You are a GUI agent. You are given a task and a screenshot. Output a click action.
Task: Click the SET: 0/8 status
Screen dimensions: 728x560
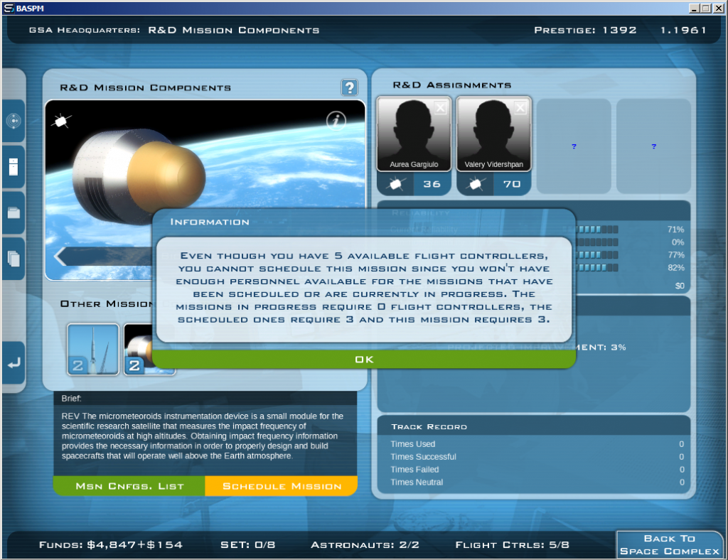point(247,544)
